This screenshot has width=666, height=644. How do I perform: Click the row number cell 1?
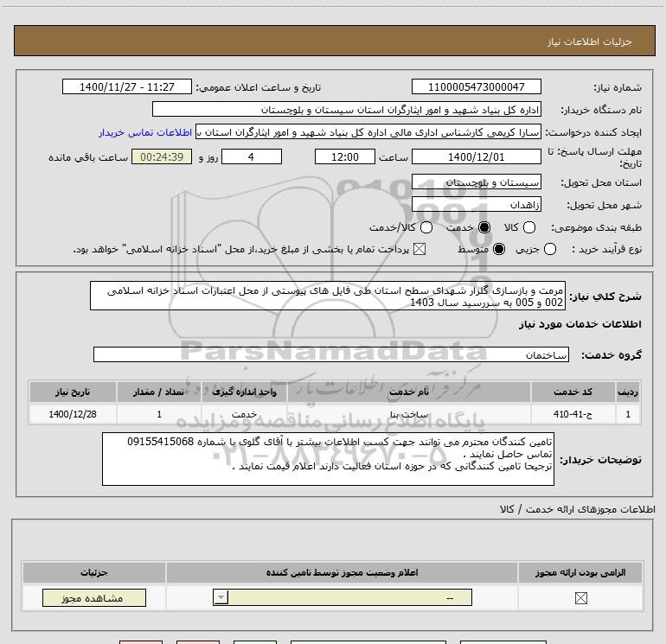[628, 414]
